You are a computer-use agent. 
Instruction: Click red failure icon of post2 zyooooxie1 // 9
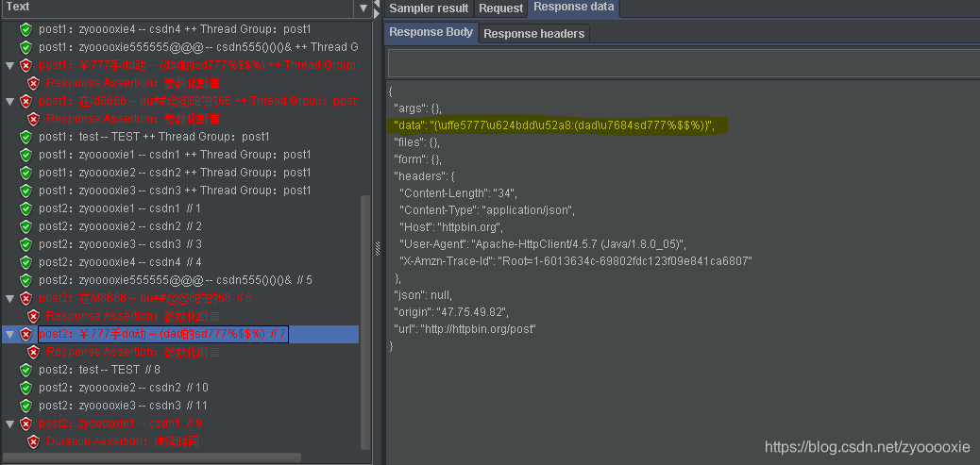click(25, 423)
